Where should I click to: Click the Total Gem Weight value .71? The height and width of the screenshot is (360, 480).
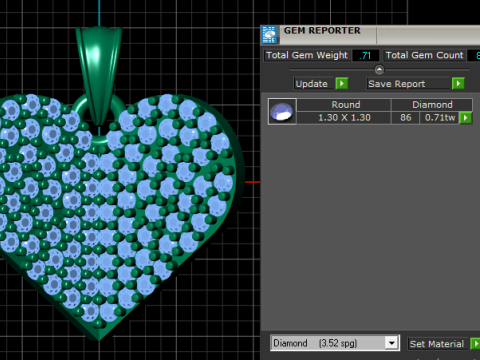point(366,55)
